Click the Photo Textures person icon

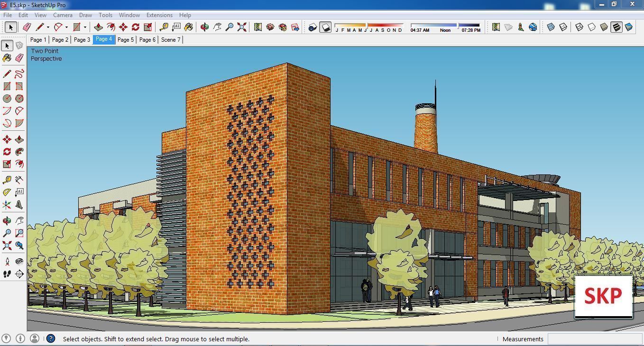[521, 27]
